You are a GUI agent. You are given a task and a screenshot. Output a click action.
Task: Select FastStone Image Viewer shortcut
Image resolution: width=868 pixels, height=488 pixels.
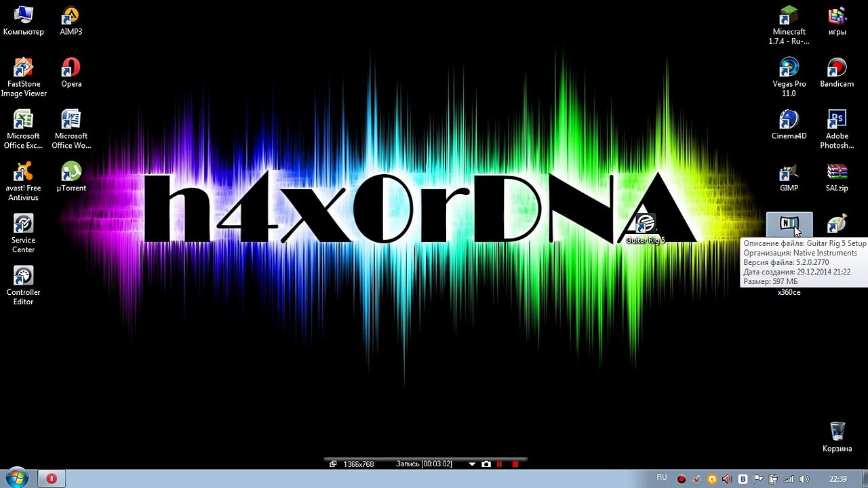(23, 78)
